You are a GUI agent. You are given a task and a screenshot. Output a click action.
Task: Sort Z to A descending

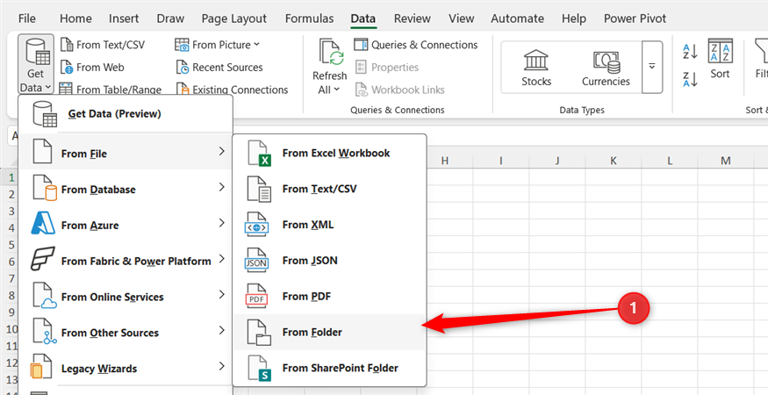pos(690,79)
